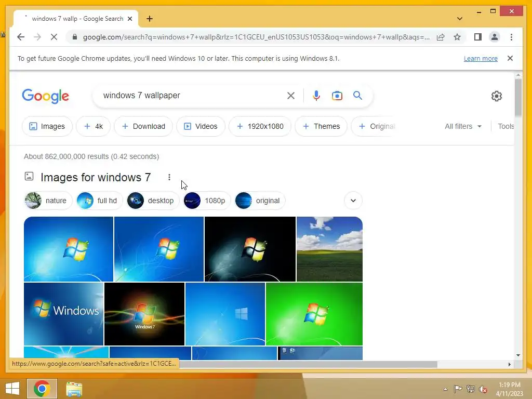Open the Learn more link
532x399 pixels.
point(481,58)
